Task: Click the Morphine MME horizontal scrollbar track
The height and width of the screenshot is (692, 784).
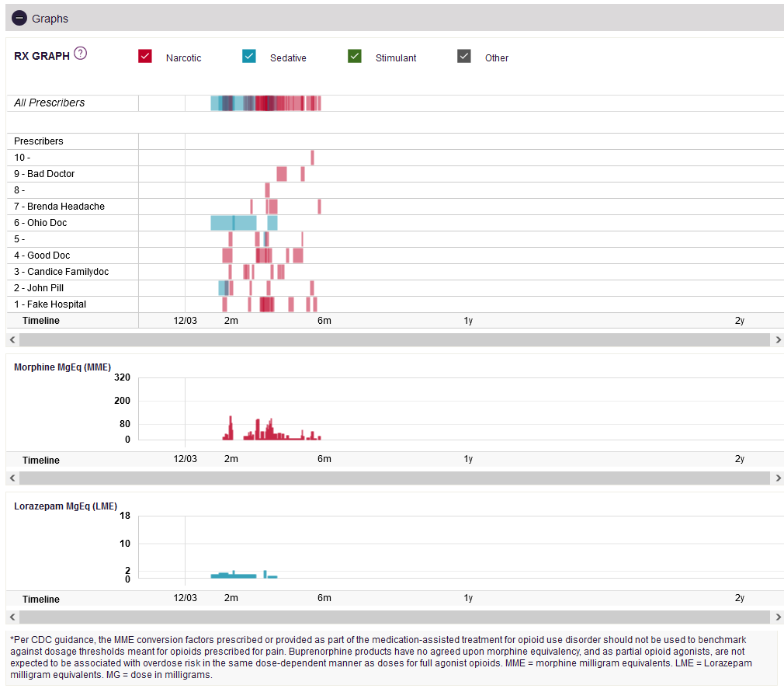Action: coord(394,478)
